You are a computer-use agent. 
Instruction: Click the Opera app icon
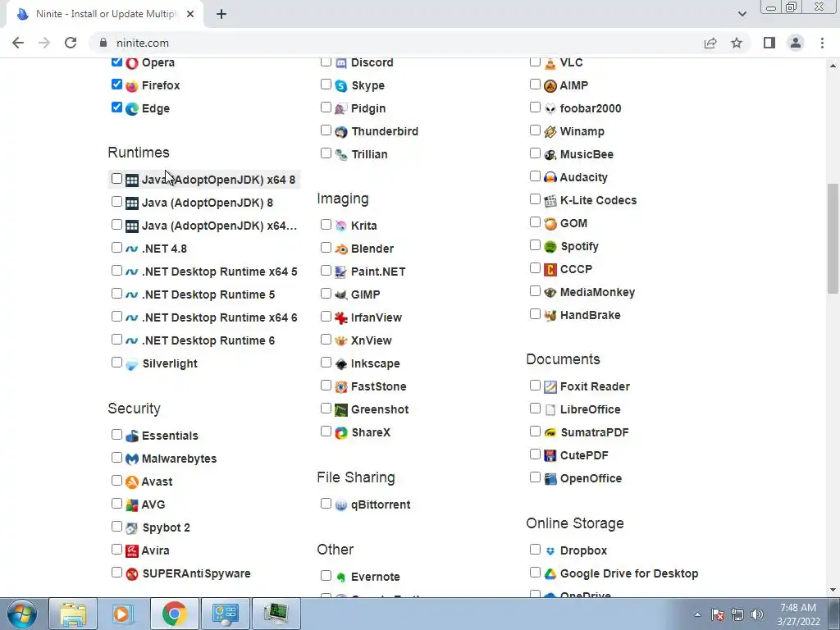click(x=132, y=62)
